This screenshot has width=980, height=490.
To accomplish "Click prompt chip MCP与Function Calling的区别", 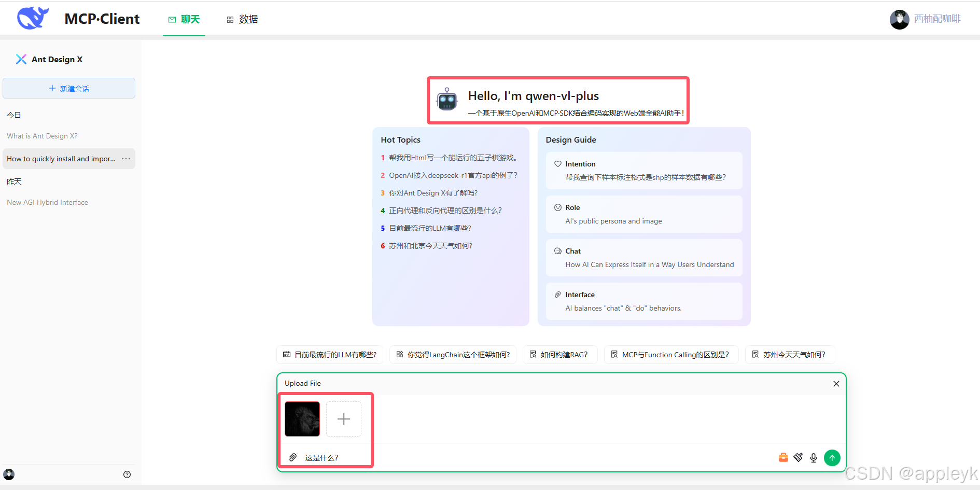I will 671,355.
